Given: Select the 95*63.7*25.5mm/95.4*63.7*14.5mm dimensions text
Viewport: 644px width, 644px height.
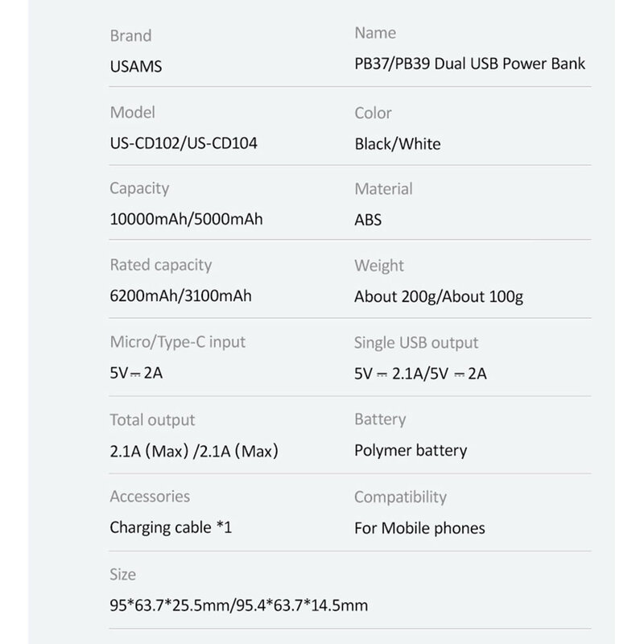Looking at the screenshot, I should click(x=239, y=605).
